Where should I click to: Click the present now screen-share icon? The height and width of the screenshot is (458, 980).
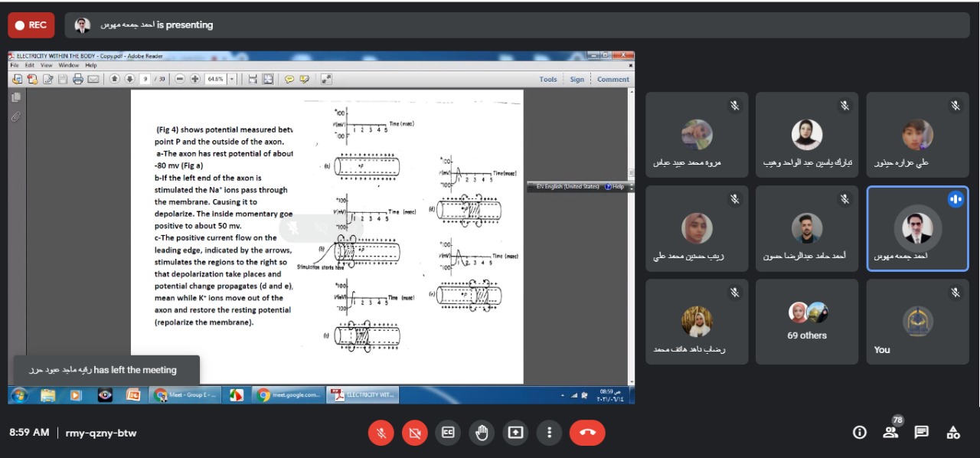[x=515, y=433]
